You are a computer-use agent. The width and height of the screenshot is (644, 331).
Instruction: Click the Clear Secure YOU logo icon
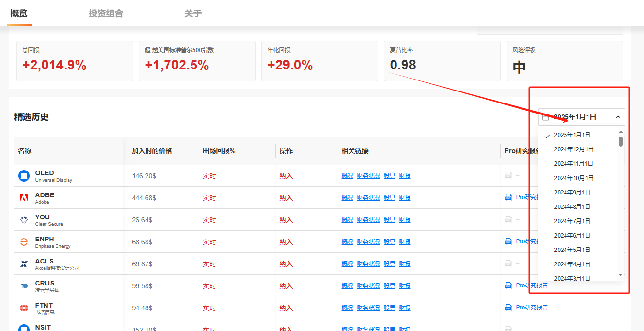coord(23,220)
